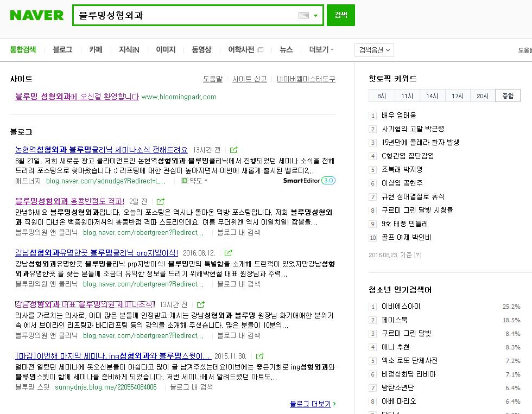
Task: Open the [마감]이번해 마지막 세미나 blog post
Action: (x=113, y=356)
